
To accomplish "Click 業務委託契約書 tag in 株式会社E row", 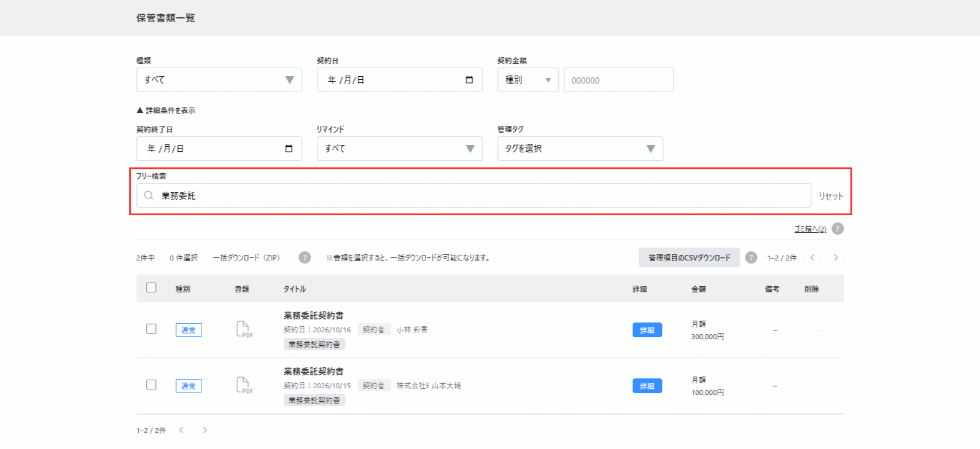I will click(314, 400).
